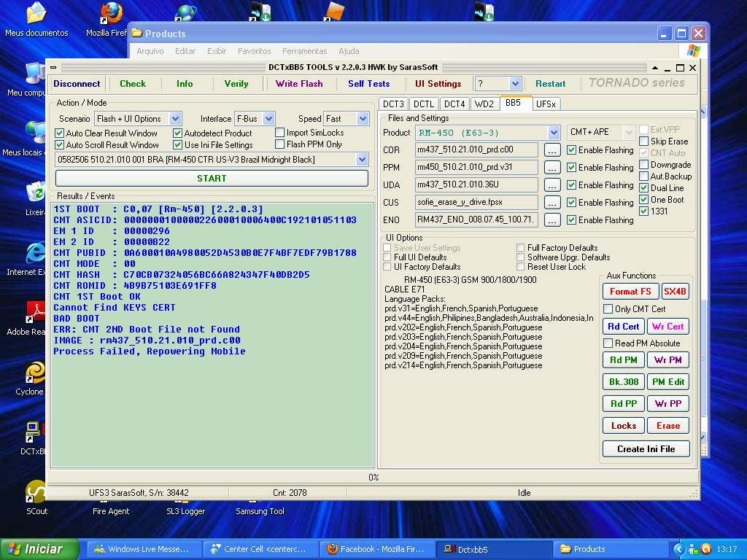Click the folder icon in Products window title
Screen dimensions: 747x560
pos(137,33)
